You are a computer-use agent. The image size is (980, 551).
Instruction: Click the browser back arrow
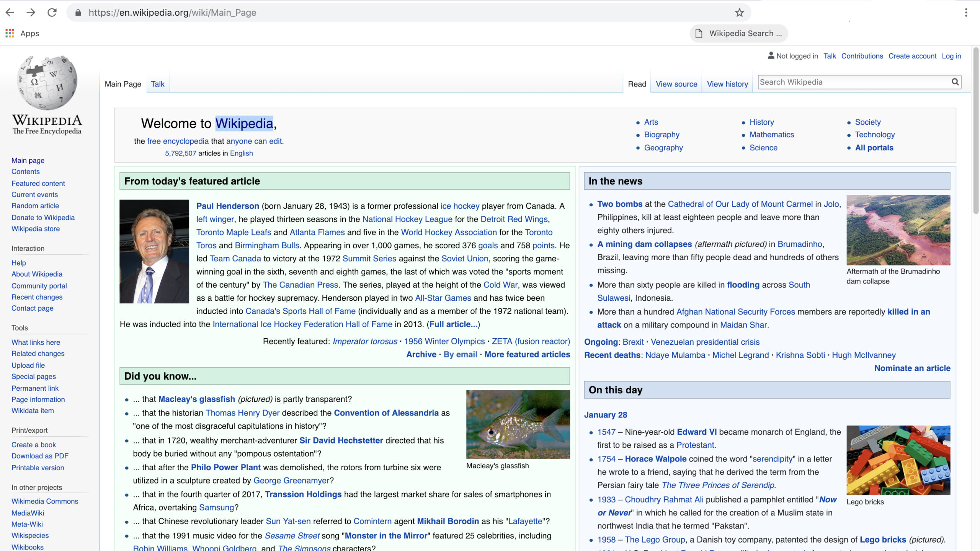[x=10, y=13]
